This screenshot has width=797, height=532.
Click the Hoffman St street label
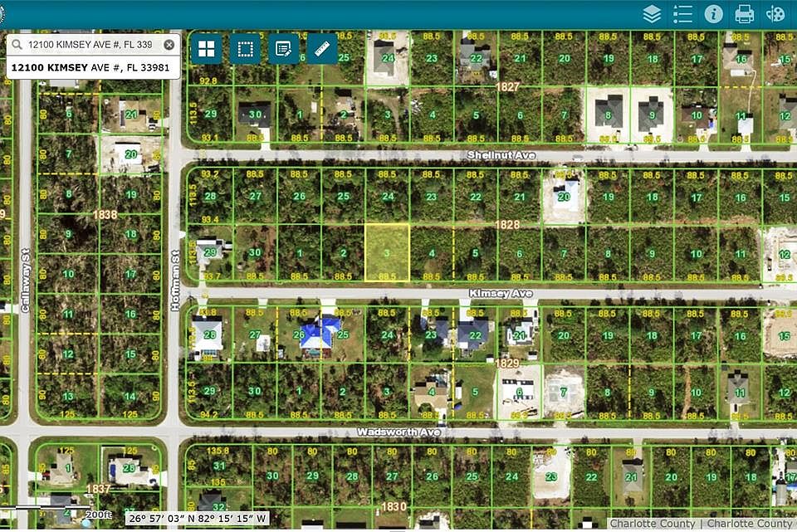pyautogui.click(x=175, y=280)
